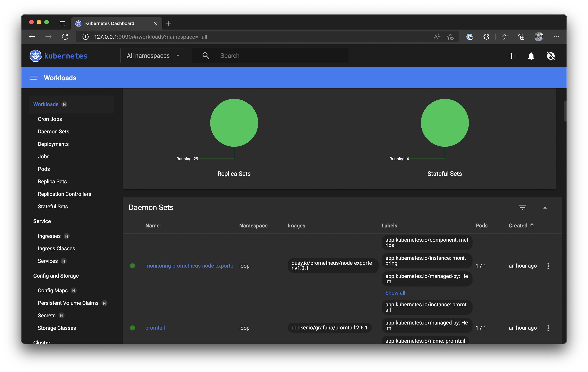The width and height of the screenshot is (588, 372).
Task: Click the Daemon Sets filter icon
Action: 522,208
